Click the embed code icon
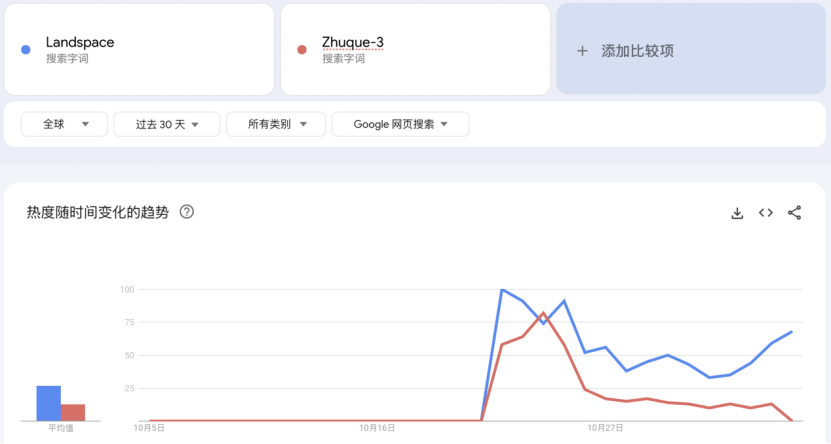Viewport: 831px width, 444px height. [x=766, y=213]
